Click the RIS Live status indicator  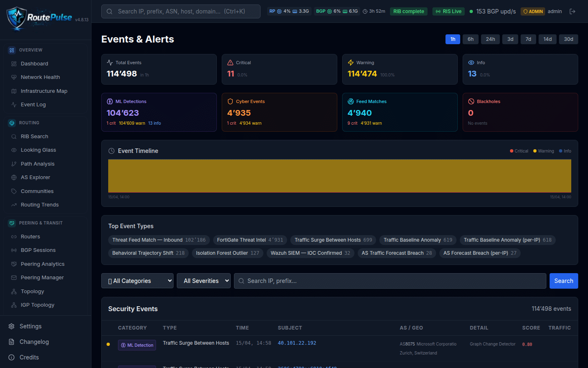[448, 11]
